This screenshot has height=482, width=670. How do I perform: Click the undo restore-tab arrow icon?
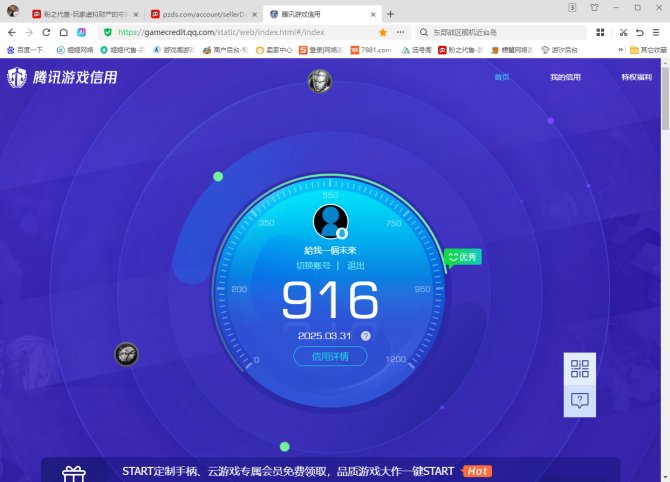(640, 32)
